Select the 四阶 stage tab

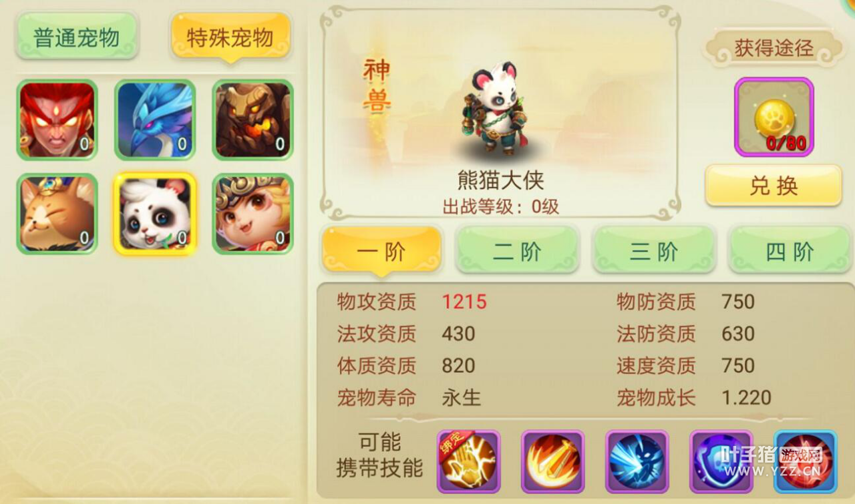coord(790,250)
